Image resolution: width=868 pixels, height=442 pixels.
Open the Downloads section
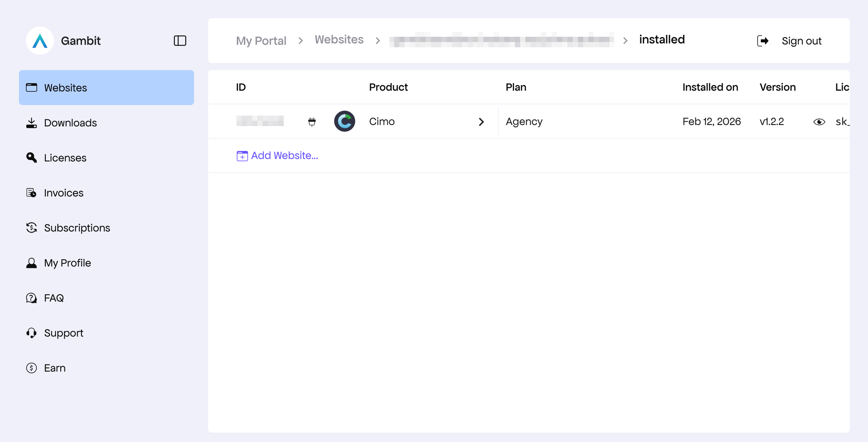coord(70,123)
